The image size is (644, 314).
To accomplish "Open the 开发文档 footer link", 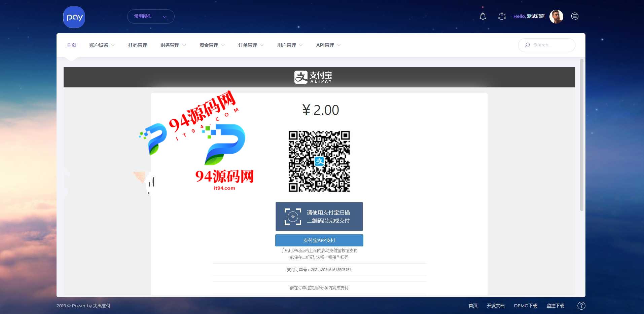I will [x=496, y=306].
